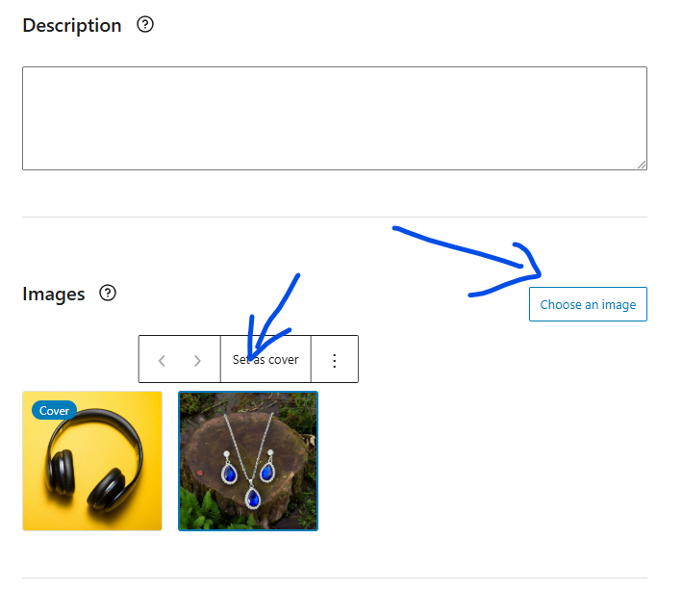Click the blue Cover badge on headphones
Viewport: 682px width, 616px height.
[54, 411]
